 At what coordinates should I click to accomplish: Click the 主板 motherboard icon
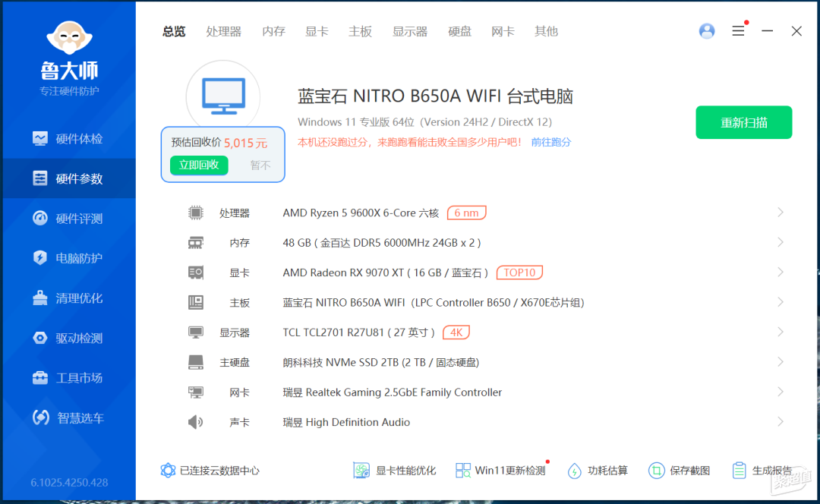point(196,302)
